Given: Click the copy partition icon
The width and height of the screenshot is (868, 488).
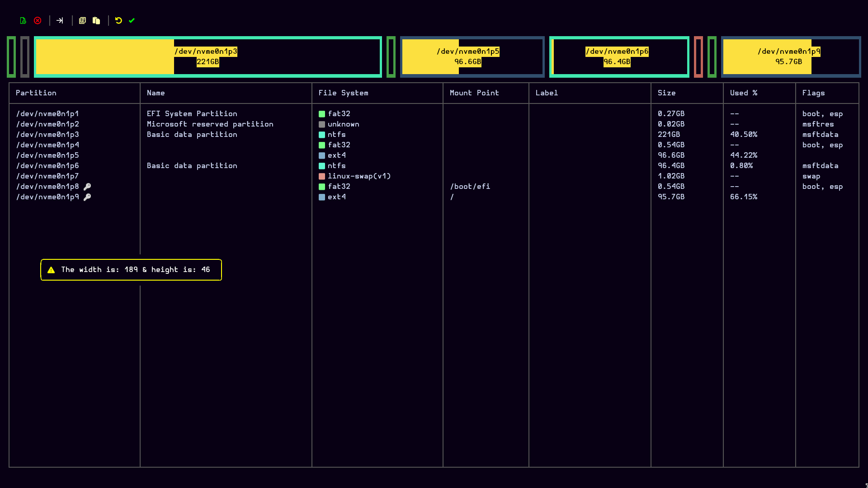Looking at the screenshot, I should [82, 21].
